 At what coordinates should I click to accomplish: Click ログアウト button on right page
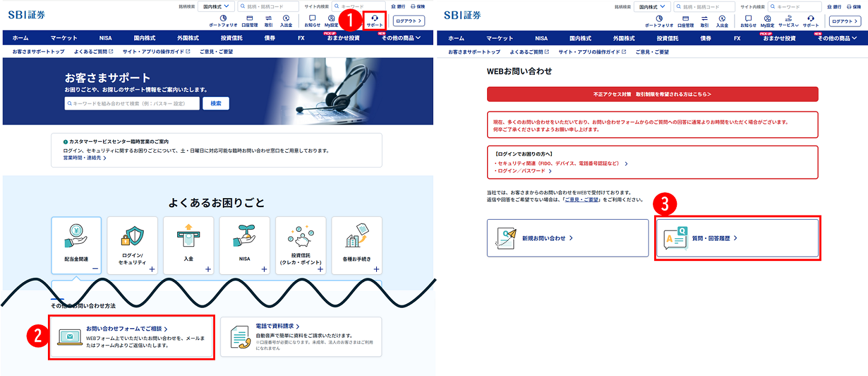point(845,21)
